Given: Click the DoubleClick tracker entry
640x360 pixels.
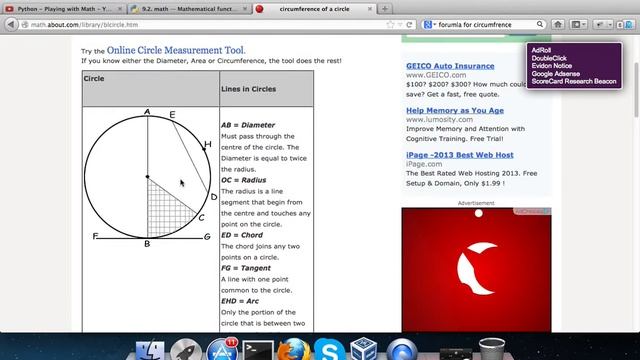Looking at the screenshot, I should coord(549,58).
